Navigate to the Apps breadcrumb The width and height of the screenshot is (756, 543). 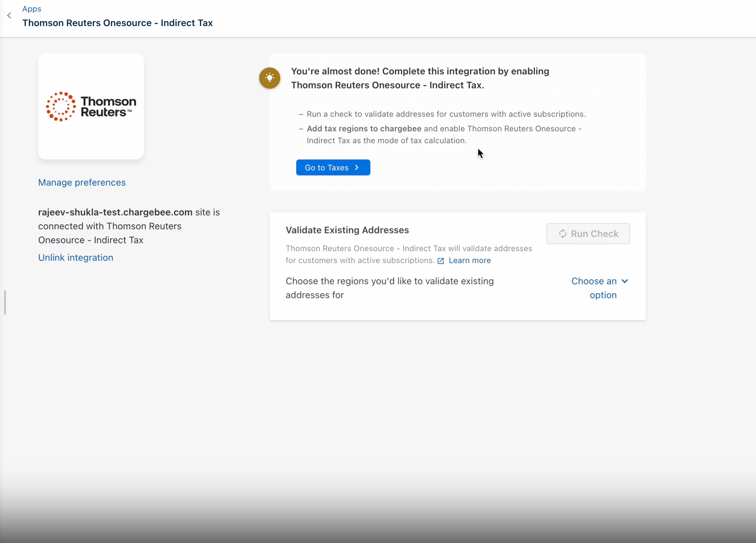pyautogui.click(x=32, y=9)
